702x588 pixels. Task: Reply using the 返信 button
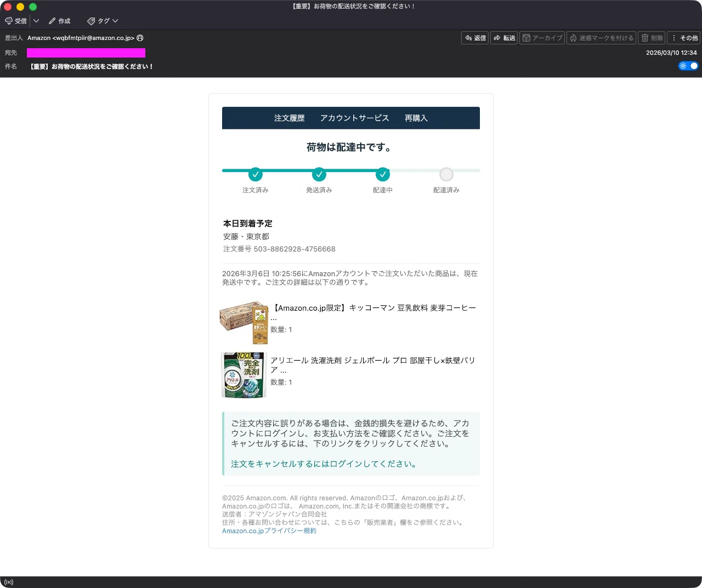pos(475,38)
